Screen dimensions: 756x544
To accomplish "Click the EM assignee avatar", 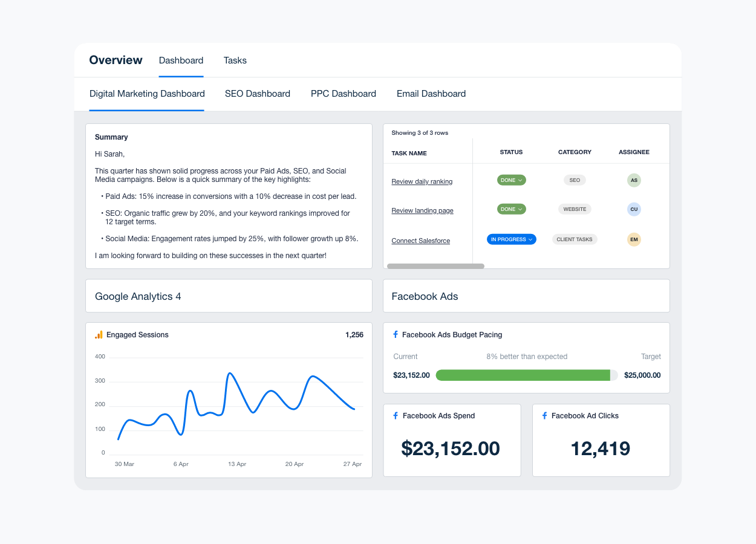I will 634,239.
